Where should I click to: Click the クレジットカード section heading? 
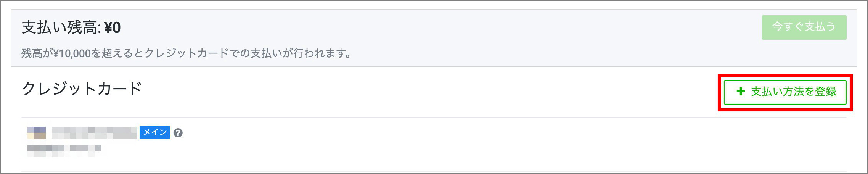coord(82,89)
